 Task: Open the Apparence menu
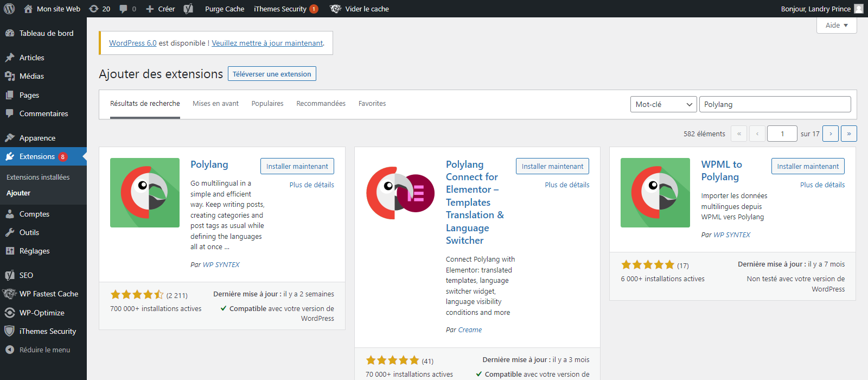pos(43,138)
